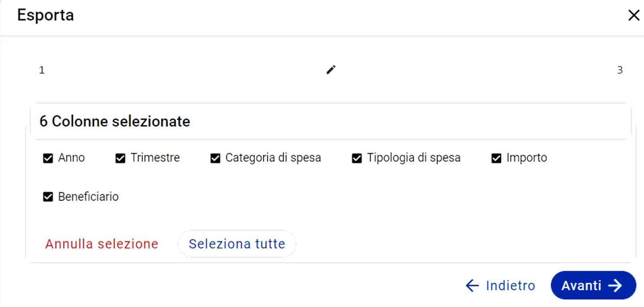Click the "Tipologia di spesa" label text
The width and height of the screenshot is (644, 307).
point(413,158)
